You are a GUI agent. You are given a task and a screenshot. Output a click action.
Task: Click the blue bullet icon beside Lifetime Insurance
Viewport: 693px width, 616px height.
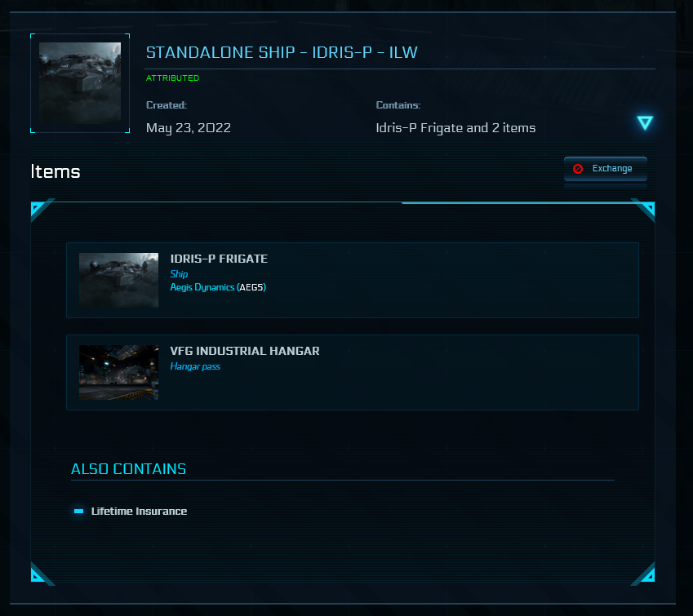pyautogui.click(x=79, y=512)
